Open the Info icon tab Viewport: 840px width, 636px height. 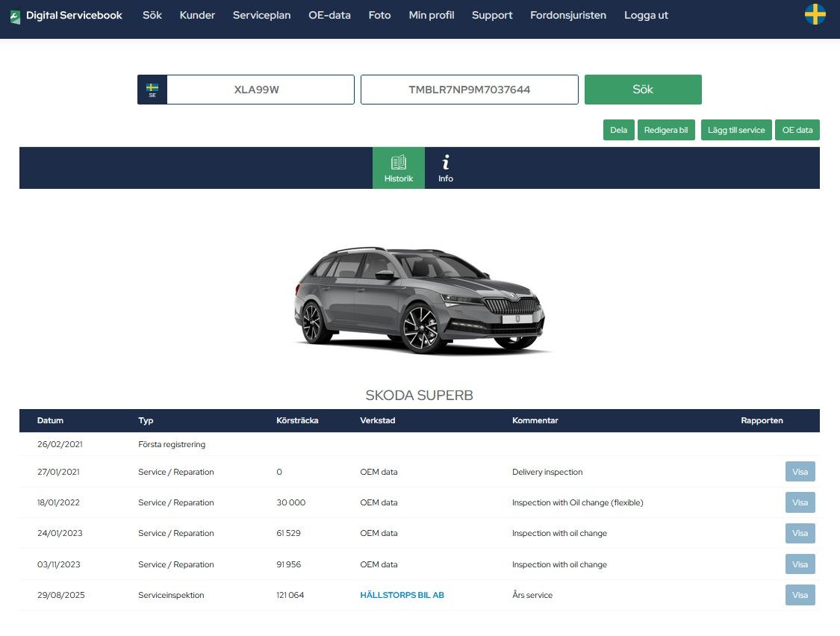click(x=446, y=168)
